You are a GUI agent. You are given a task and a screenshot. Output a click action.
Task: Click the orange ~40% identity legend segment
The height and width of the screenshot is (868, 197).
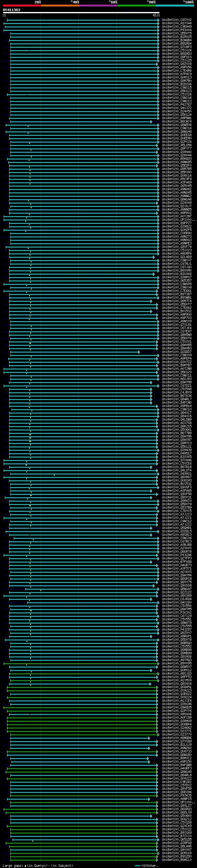point(60,6)
